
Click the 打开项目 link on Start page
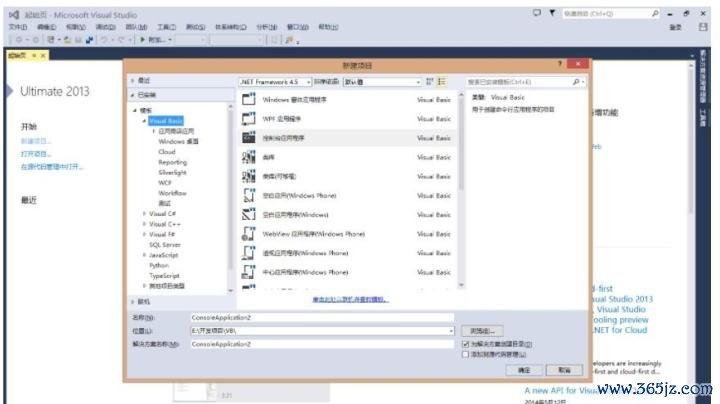point(35,154)
